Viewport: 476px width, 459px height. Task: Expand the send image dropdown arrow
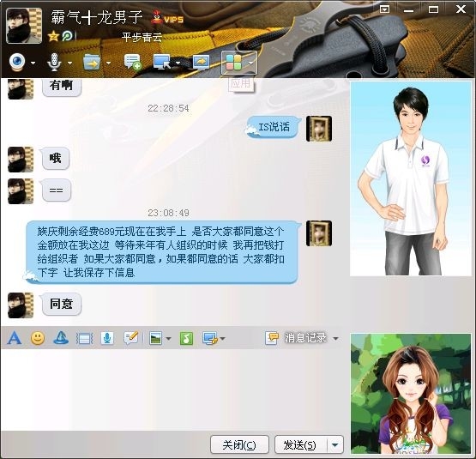click(168, 338)
